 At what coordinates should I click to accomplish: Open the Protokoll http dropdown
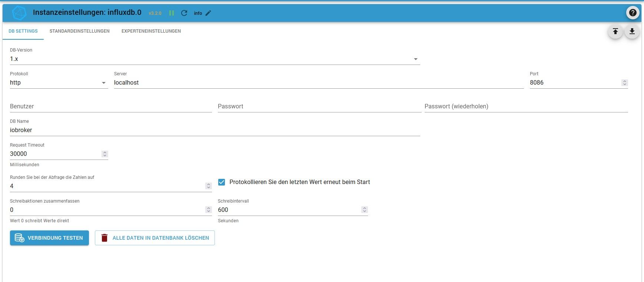[x=59, y=83]
